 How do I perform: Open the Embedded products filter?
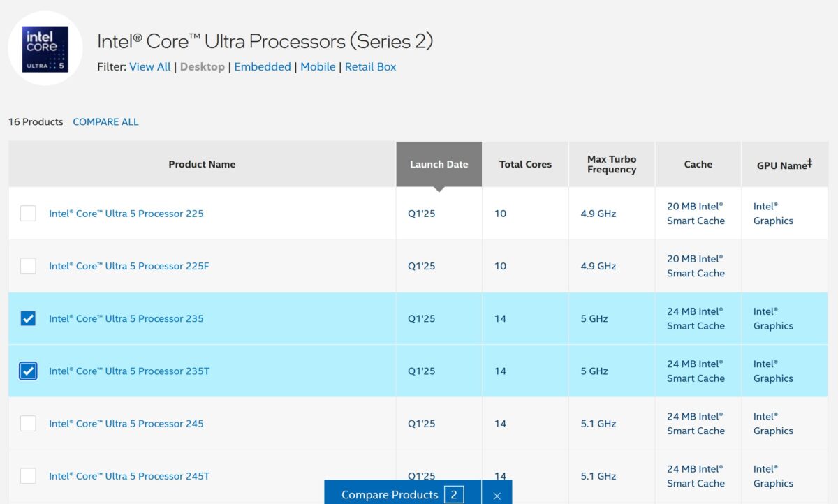263,66
